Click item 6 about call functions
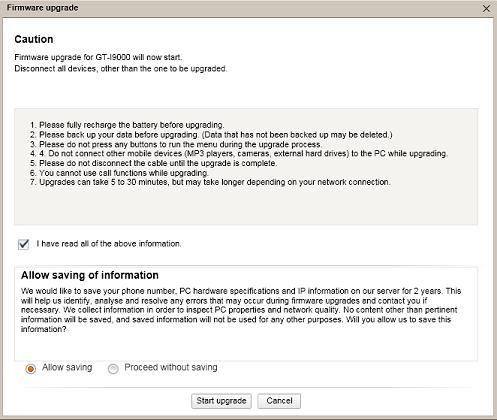Screen dimensions: 497x420 tap(119, 173)
